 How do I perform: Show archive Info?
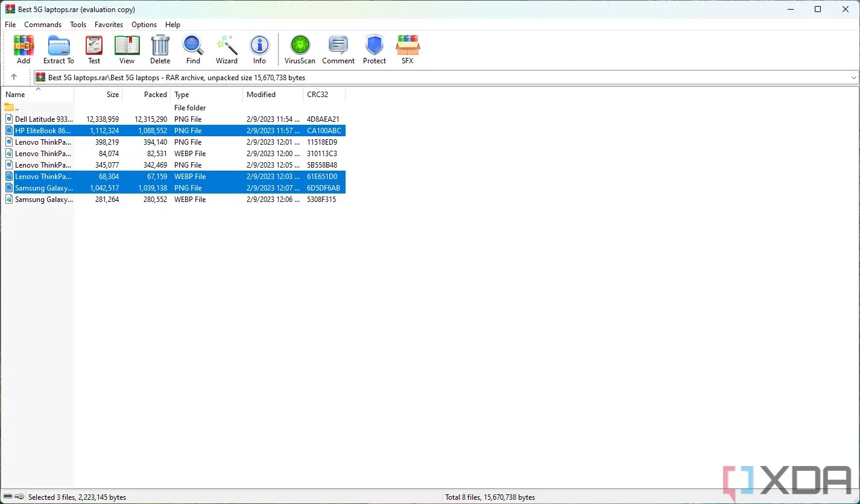point(259,49)
